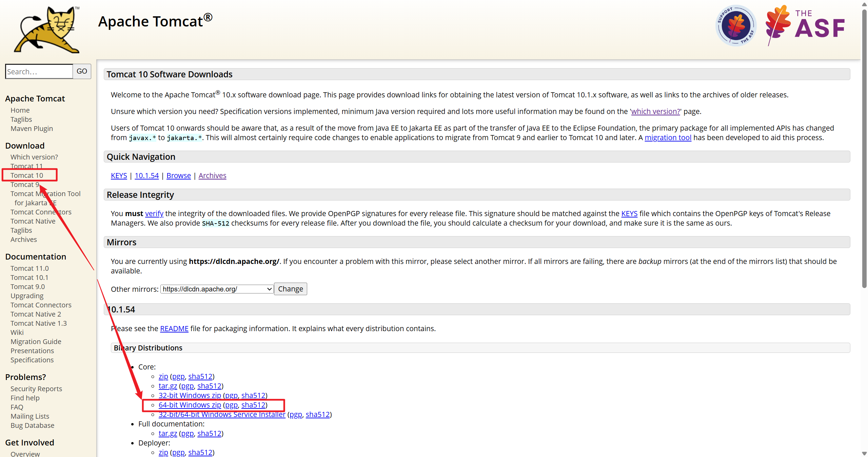Download the 64-bit Windows zip
868x457 pixels.
190,405
